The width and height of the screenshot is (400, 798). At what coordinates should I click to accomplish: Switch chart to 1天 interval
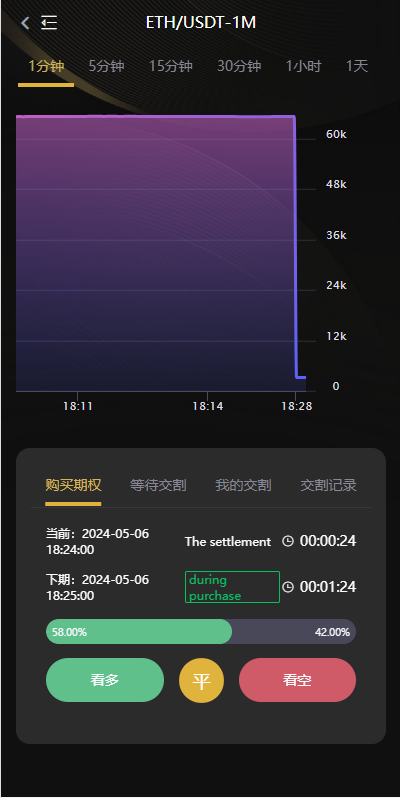[357, 66]
